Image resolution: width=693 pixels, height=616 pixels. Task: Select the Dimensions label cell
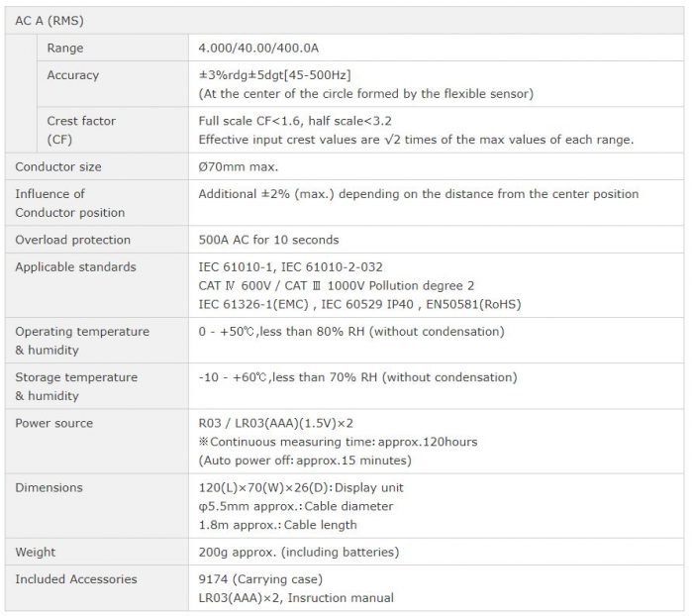[97, 506]
